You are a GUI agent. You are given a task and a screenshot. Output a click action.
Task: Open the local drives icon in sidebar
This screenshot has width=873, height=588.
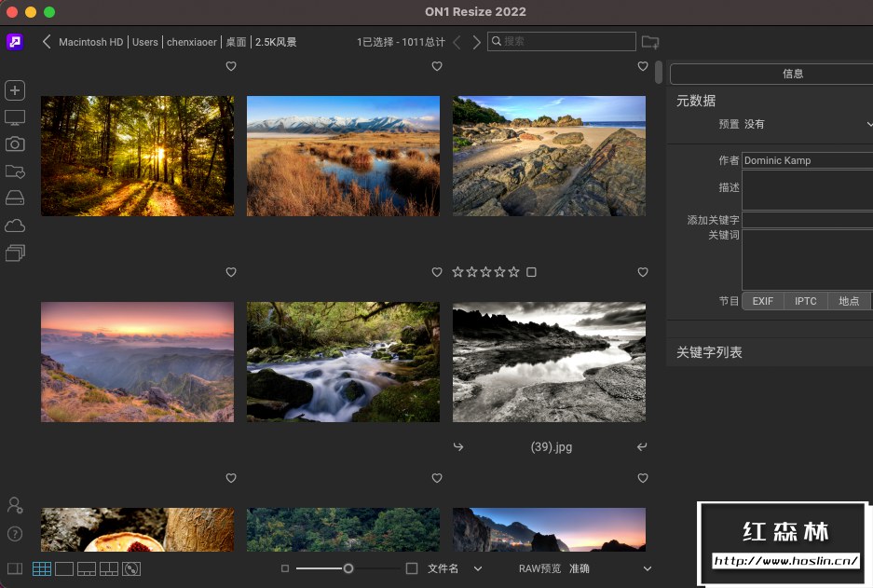15,198
